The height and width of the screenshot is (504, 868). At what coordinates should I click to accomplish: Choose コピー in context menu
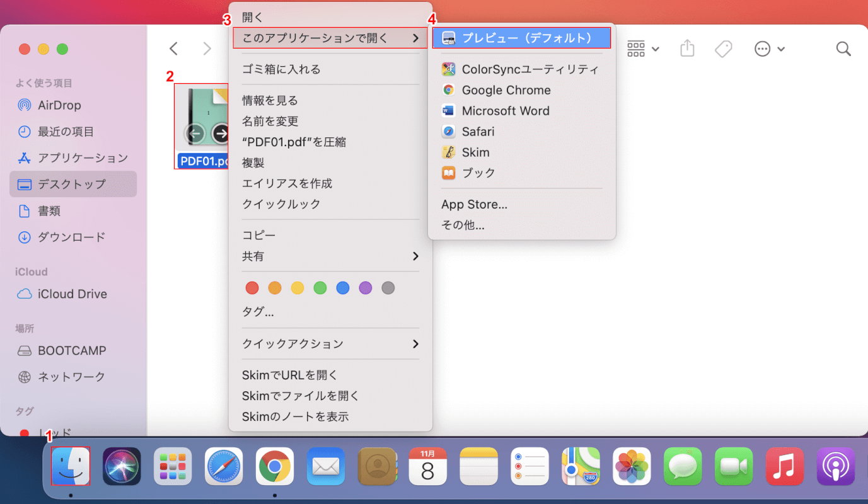coord(331,235)
